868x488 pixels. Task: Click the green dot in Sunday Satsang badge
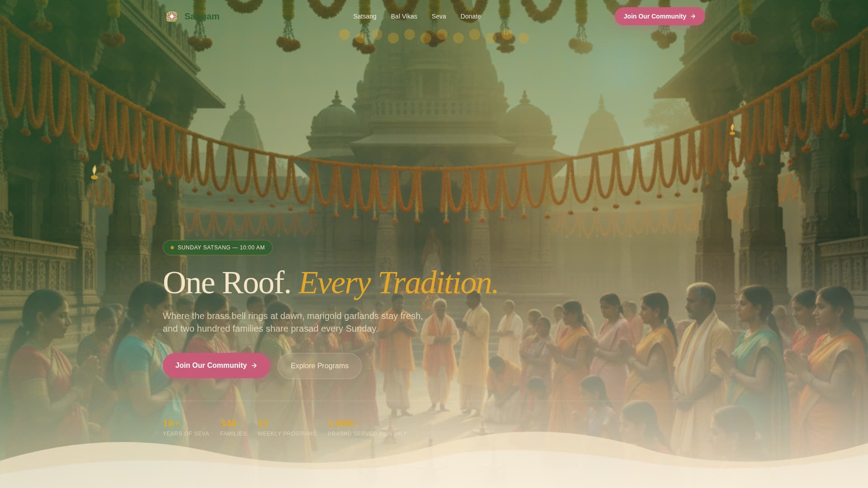point(171,248)
